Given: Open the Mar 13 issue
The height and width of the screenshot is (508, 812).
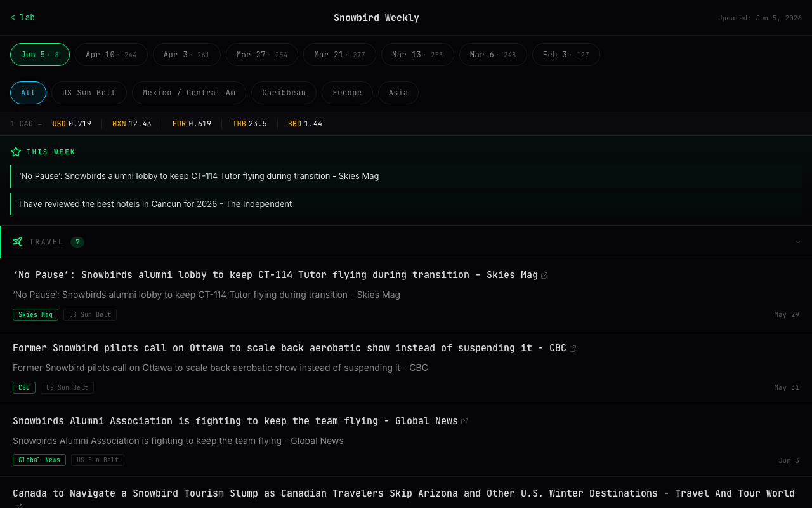Looking at the screenshot, I should [x=417, y=55].
